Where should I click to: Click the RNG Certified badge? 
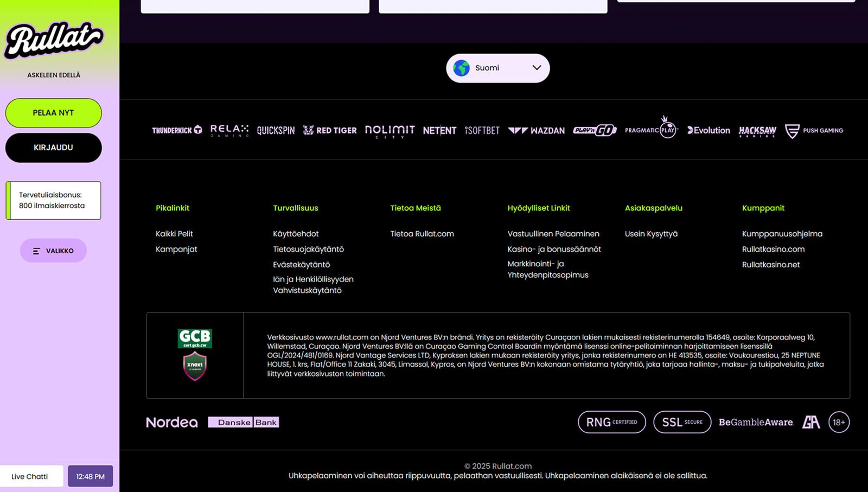click(x=611, y=422)
